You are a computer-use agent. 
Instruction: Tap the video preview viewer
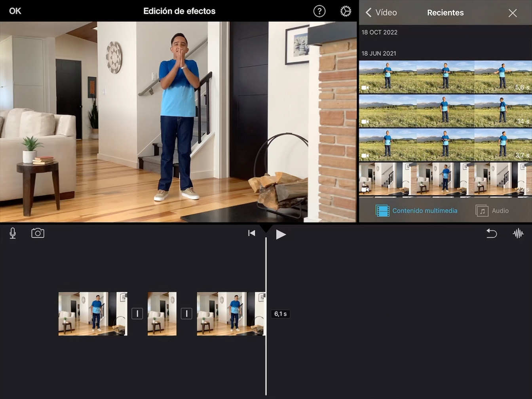178,122
